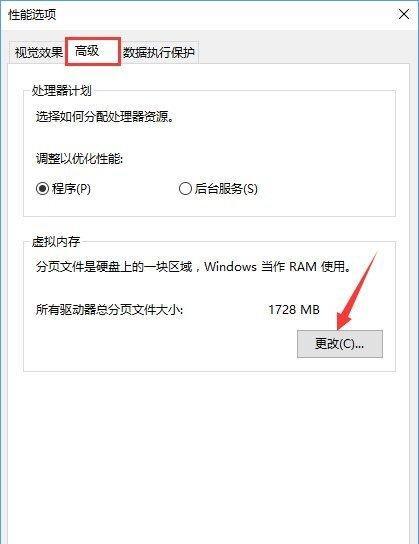Click the 处理器计划 group label
Image resolution: width=419 pixels, height=544 pixels.
[61, 91]
